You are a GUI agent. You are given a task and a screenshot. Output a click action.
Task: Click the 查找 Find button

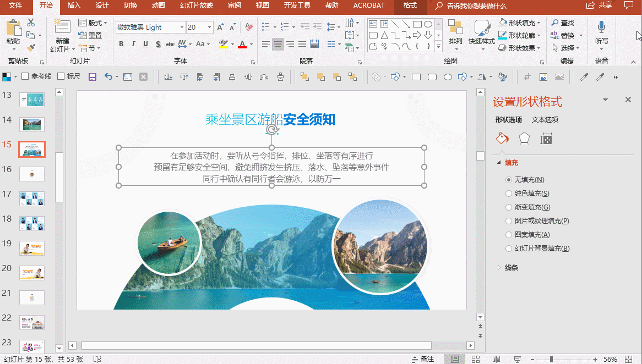click(563, 23)
